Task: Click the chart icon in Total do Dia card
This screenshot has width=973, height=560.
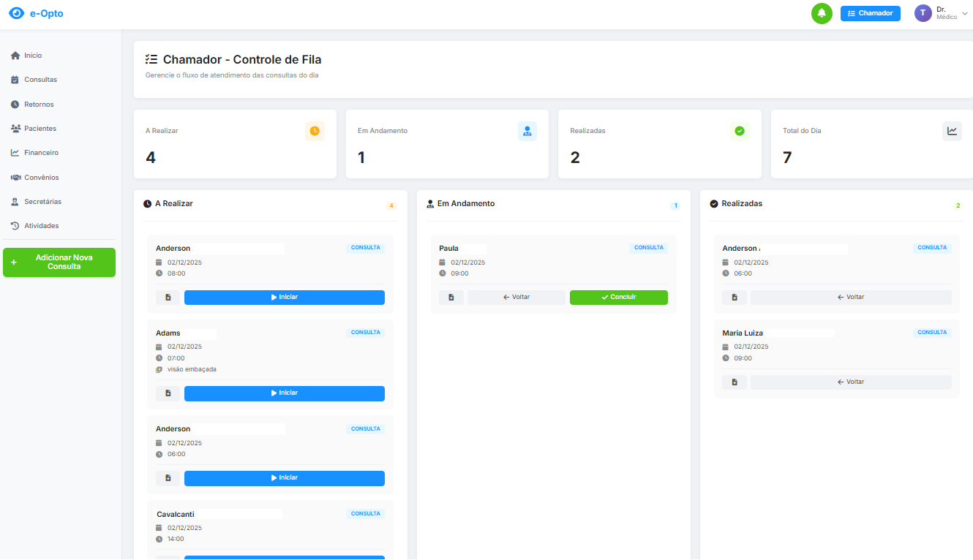Action: [x=952, y=131]
